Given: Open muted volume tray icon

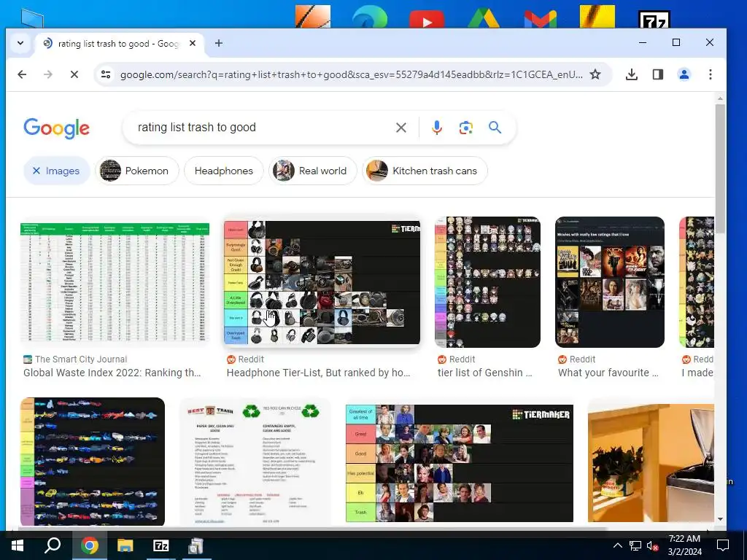Looking at the screenshot, I should (x=651, y=545).
